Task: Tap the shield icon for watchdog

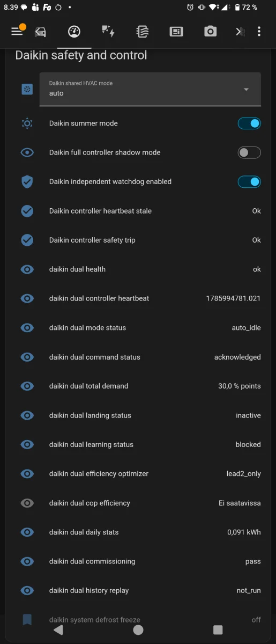Action: tap(27, 182)
